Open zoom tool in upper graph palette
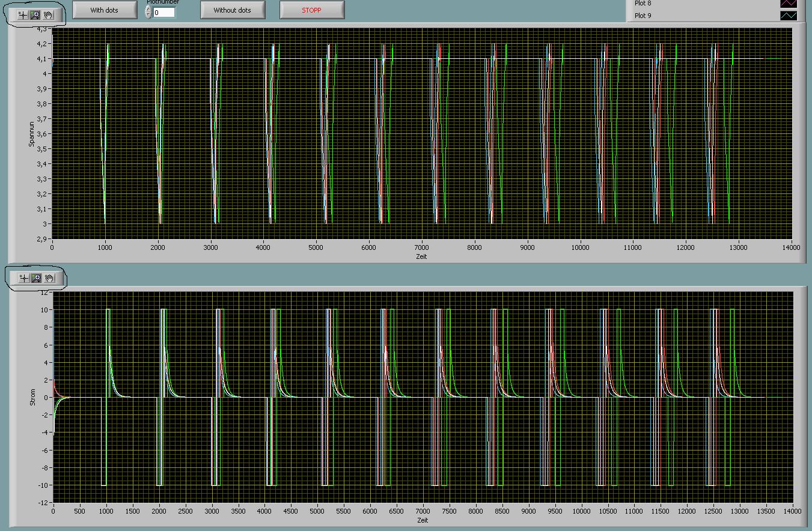The image size is (812, 531). (x=35, y=15)
